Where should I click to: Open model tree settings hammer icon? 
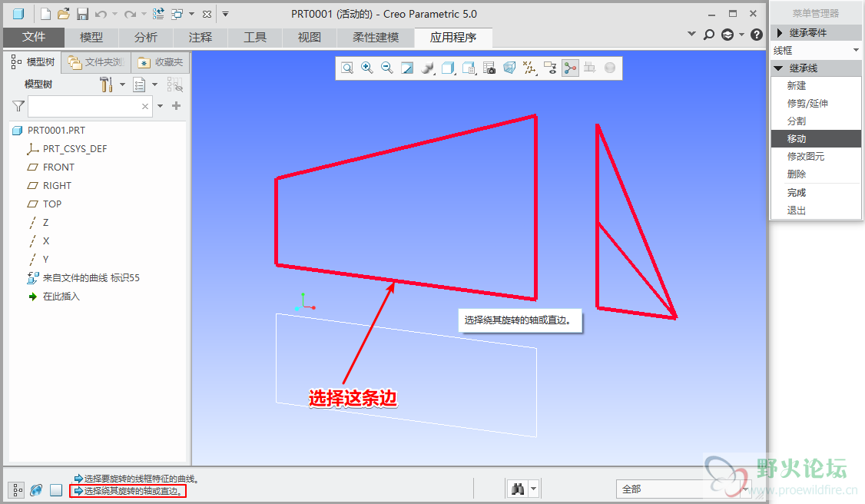(x=106, y=85)
